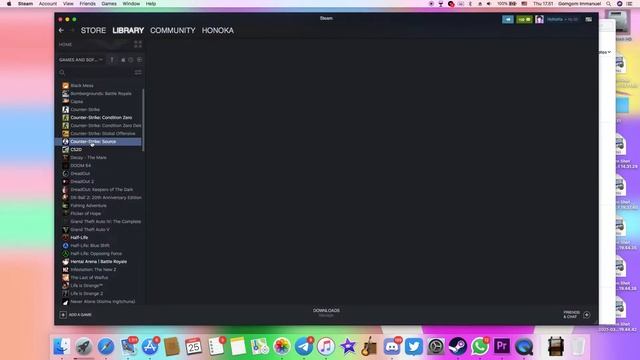Open the Steam menu in the menu bar

tap(25, 4)
